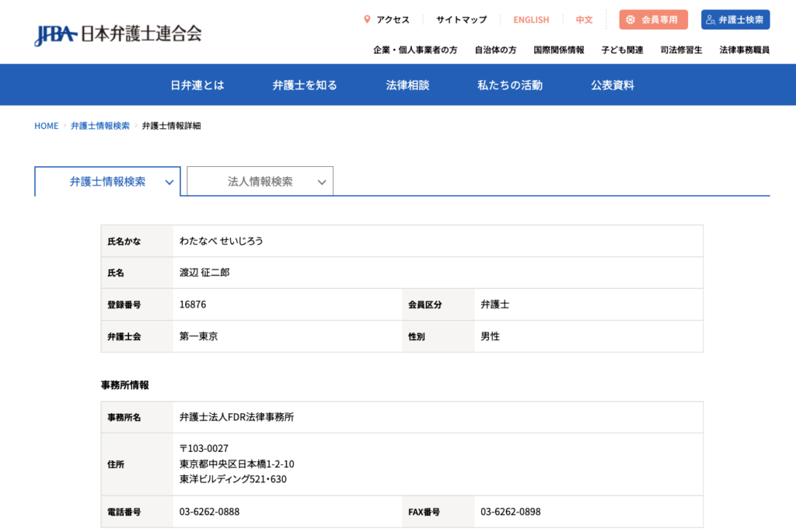Open 司法修習生 link
Viewport: 796px width, 532px height.
[681, 50]
